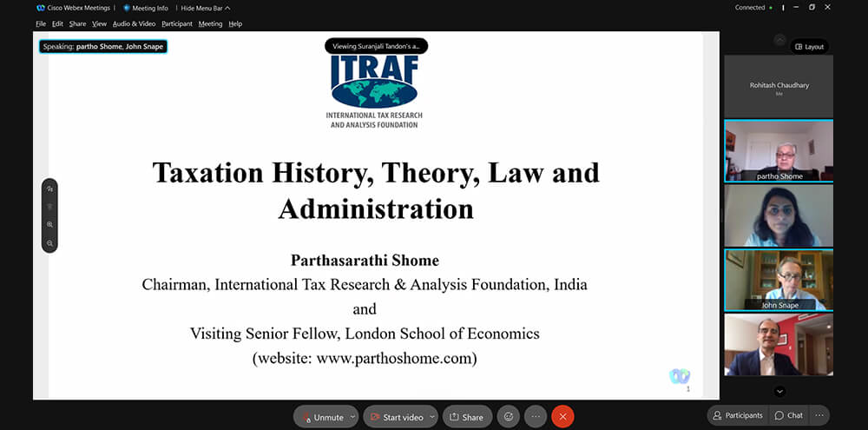
Task: Open panel options ellipsis next to Chat
Action: click(x=820, y=415)
